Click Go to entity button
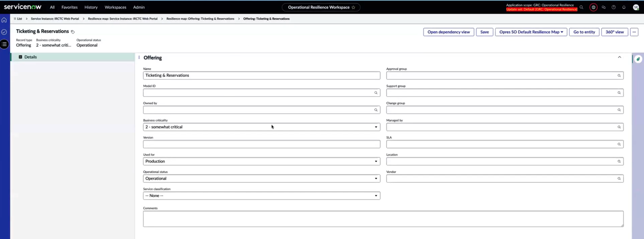Viewport: 644px width, 239px height. click(584, 32)
